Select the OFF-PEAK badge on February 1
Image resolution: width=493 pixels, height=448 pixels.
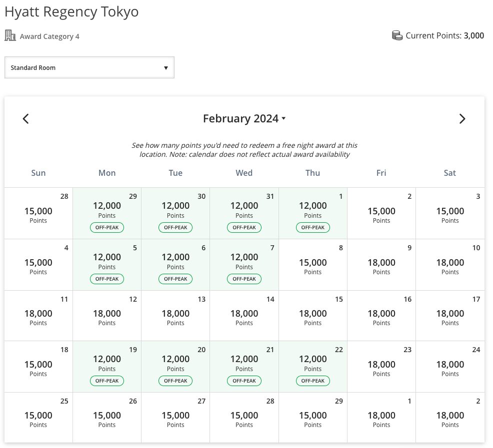tap(312, 227)
